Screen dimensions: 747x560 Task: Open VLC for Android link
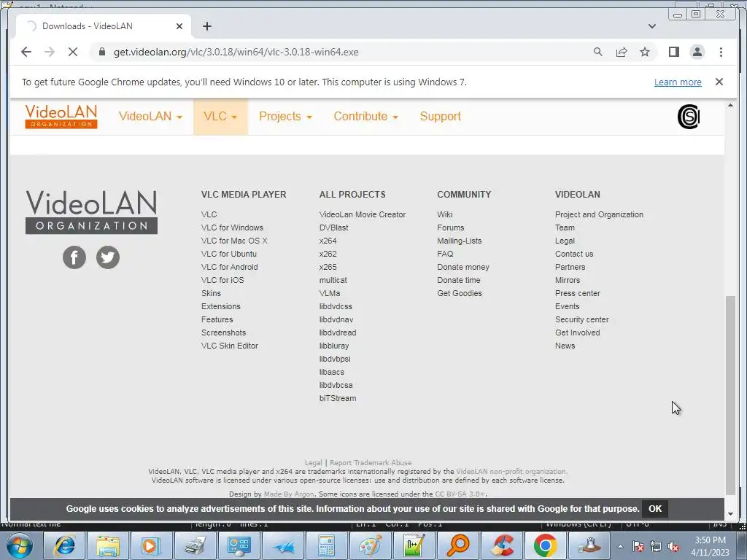(x=229, y=267)
